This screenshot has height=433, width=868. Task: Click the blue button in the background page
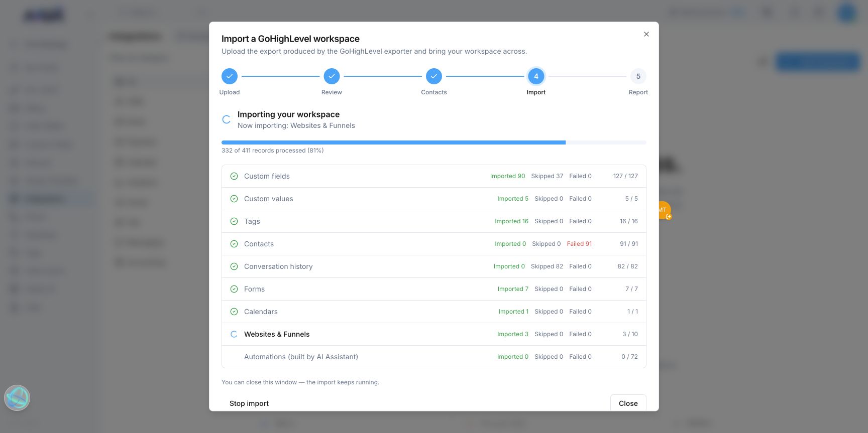pyautogui.click(x=818, y=62)
